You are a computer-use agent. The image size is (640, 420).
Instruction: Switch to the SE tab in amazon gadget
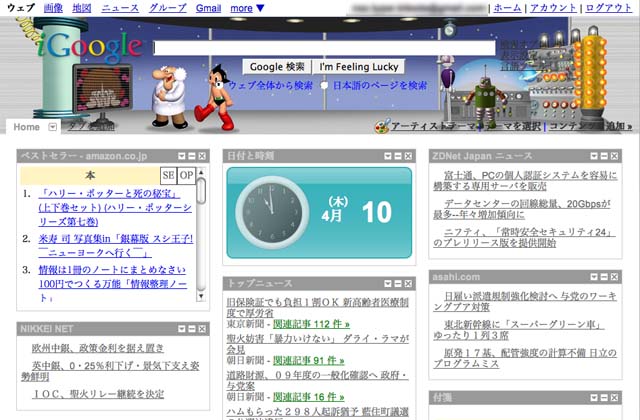pos(169,176)
